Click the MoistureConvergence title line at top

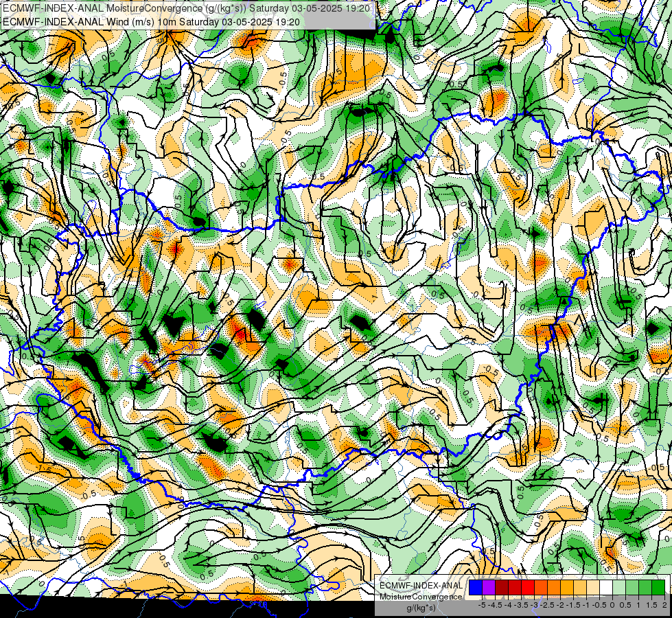(x=187, y=8)
